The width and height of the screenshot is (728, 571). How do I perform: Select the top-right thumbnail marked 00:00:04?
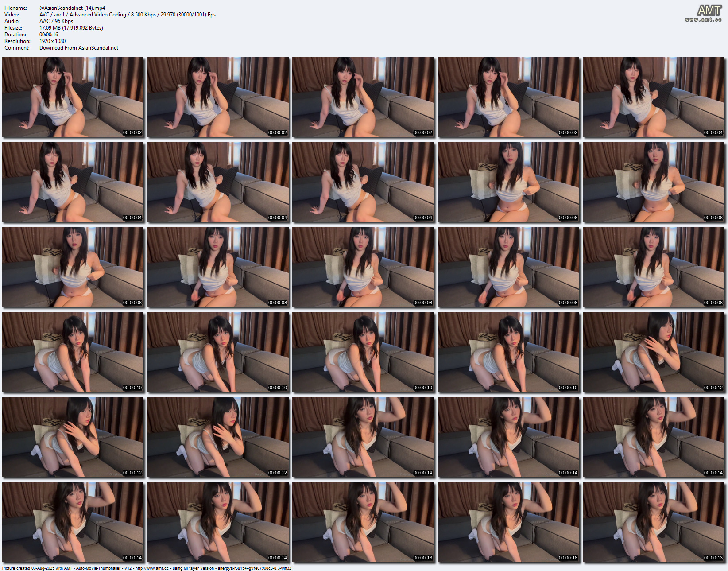pyautogui.click(x=653, y=97)
